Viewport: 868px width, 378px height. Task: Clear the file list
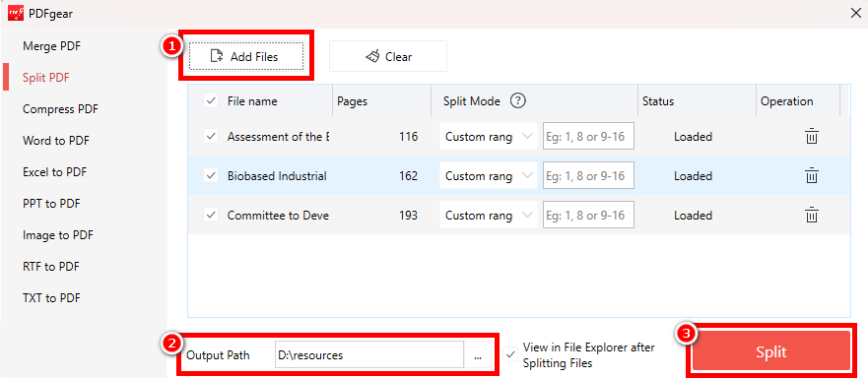tap(388, 56)
